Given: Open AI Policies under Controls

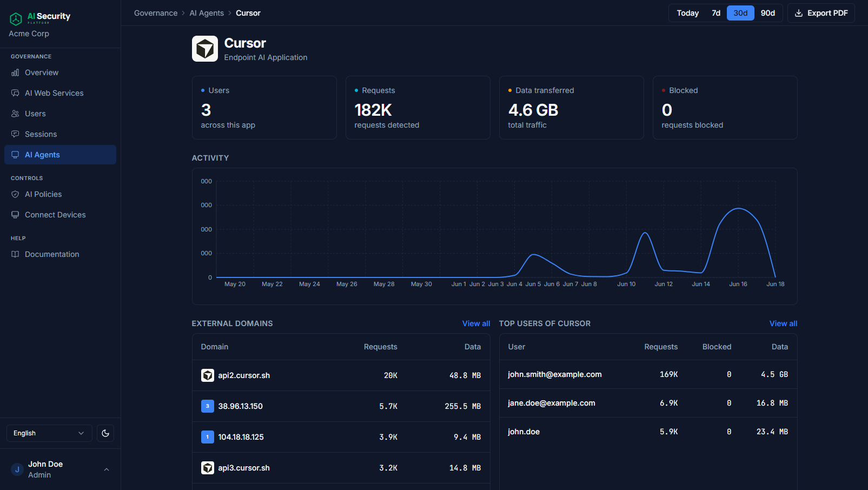Looking at the screenshot, I should point(60,194).
